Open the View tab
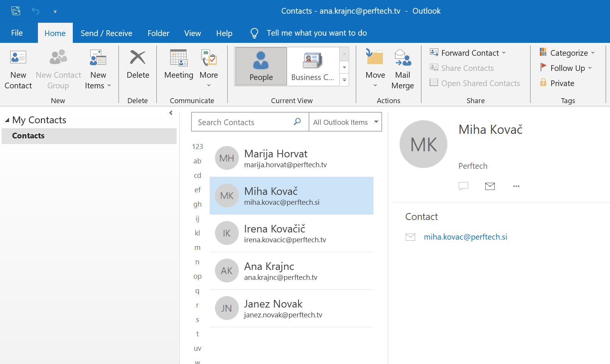Viewport: 610px width, 364px height. 193,33
